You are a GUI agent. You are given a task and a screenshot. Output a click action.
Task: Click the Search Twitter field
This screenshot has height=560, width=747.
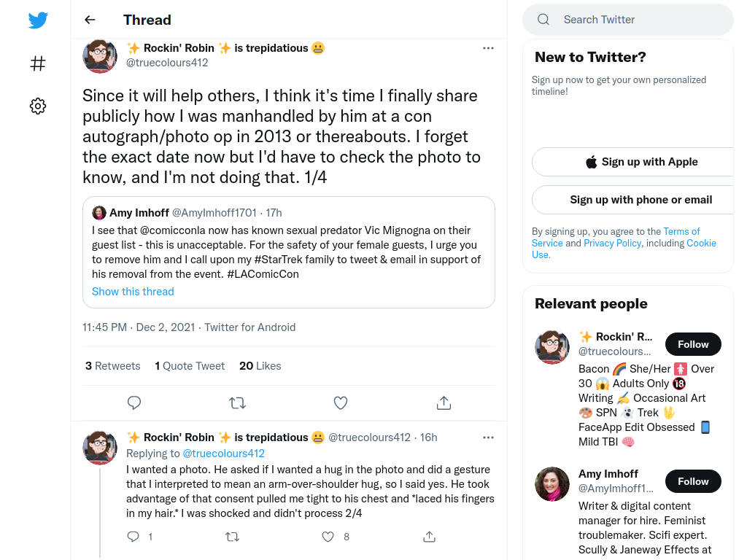[628, 20]
